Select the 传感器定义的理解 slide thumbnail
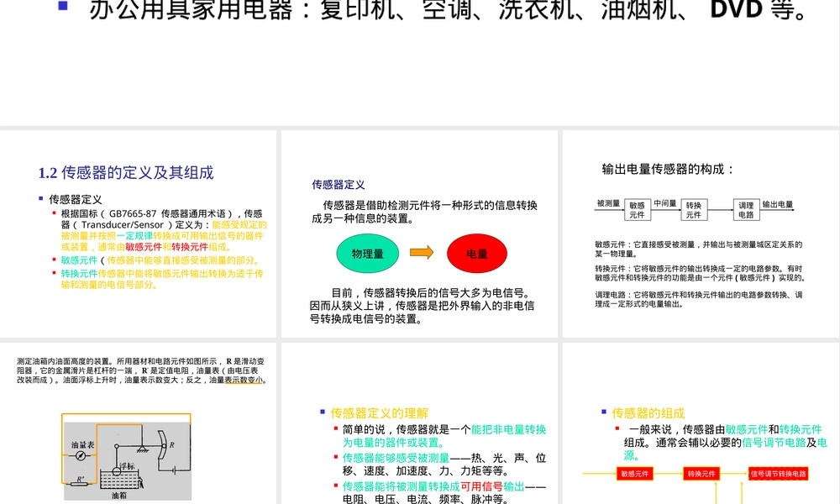The image size is (840, 504). click(419, 423)
